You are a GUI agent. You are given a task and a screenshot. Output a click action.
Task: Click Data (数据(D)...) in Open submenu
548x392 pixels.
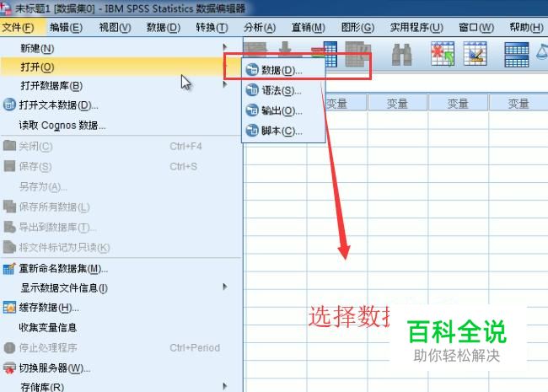[283, 70]
